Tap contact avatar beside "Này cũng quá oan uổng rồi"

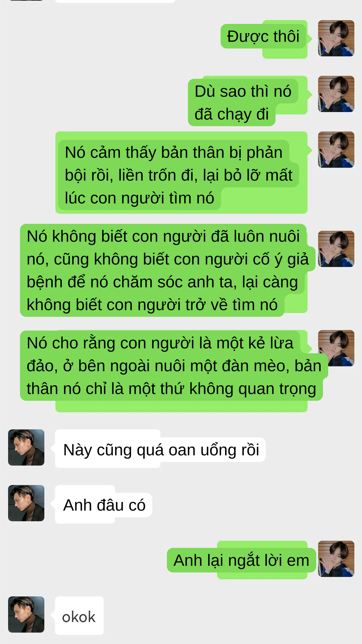pos(26,447)
